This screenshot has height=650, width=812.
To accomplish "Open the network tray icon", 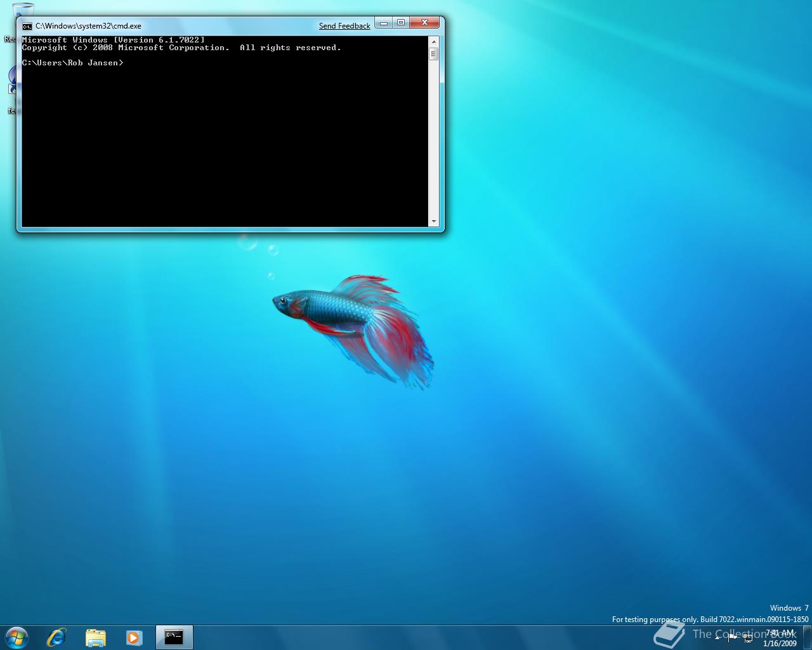I will pyautogui.click(x=748, y=637).
